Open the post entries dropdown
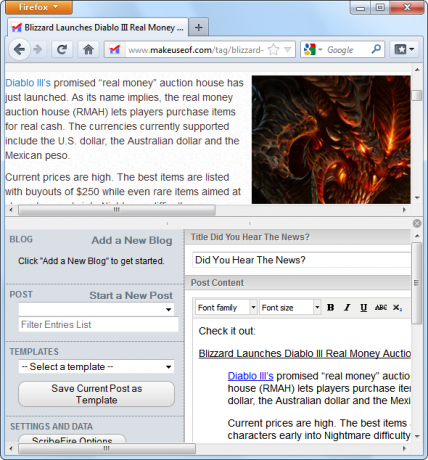The width and height of the screenshot is (428, 460). pyautogui.click(x=96, y=309)
